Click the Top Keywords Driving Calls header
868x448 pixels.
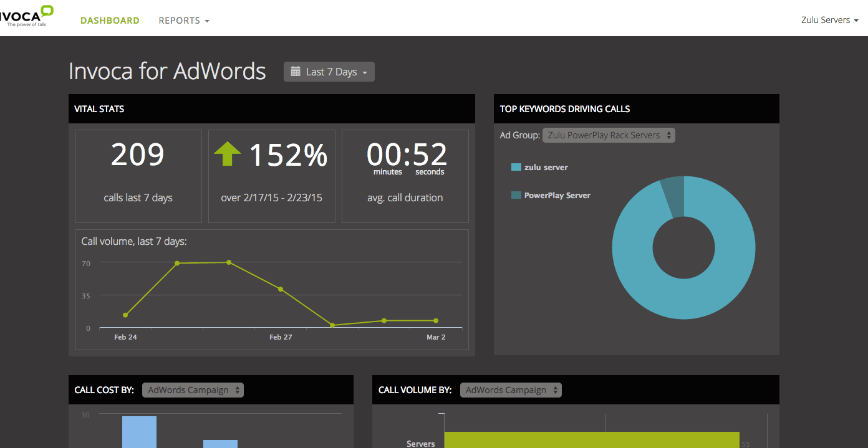pos(637,108)
